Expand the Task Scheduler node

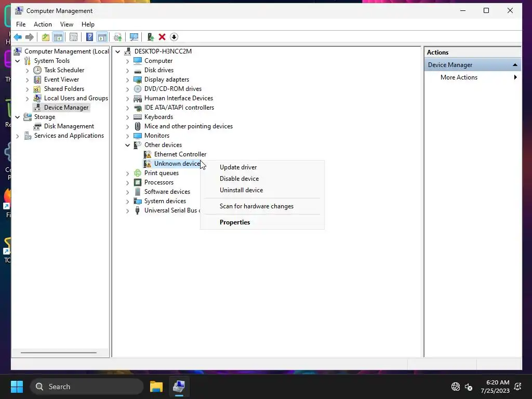28,71
